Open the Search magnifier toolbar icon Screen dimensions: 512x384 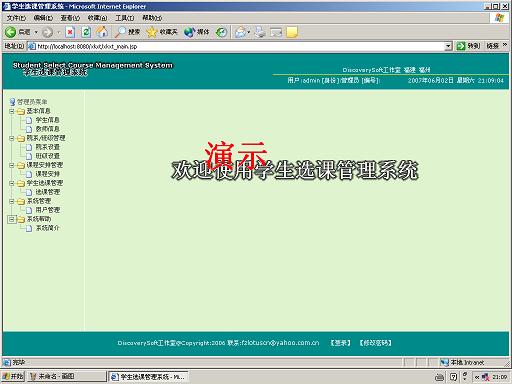(x=120, y=32)
